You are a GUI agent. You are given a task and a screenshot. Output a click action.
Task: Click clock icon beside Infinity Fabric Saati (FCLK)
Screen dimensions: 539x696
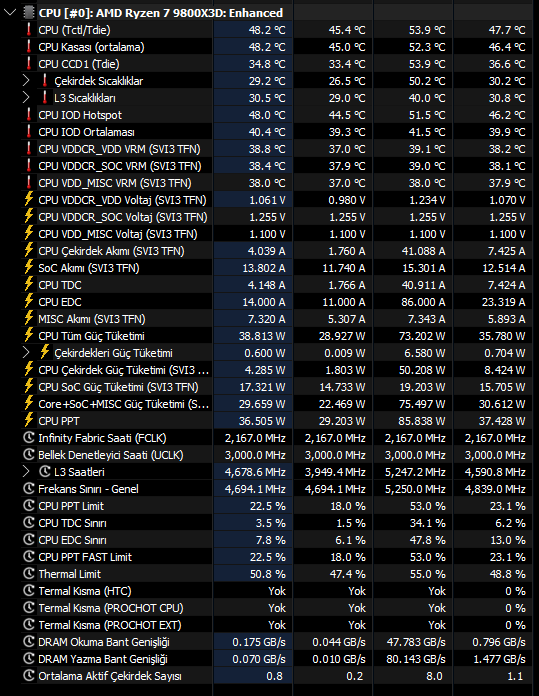point(29,438)
